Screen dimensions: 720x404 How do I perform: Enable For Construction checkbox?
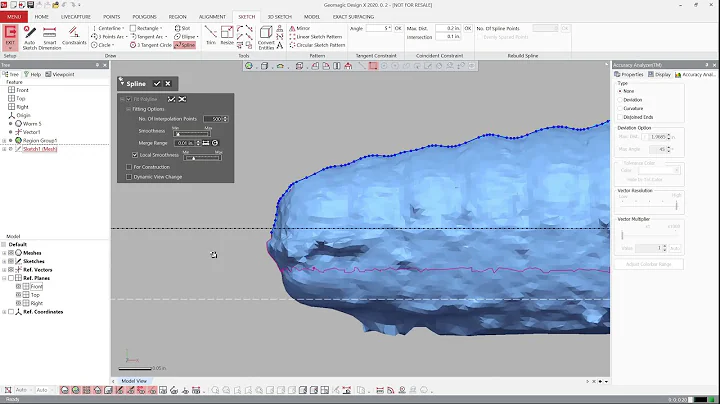coord(129,167)
